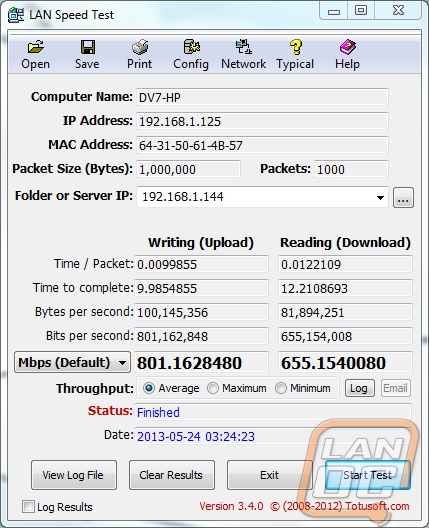Image resolution: width=429 pixels, height=528 pixels.
Task: Click the Clear Results button
Action: pos(172,475)
